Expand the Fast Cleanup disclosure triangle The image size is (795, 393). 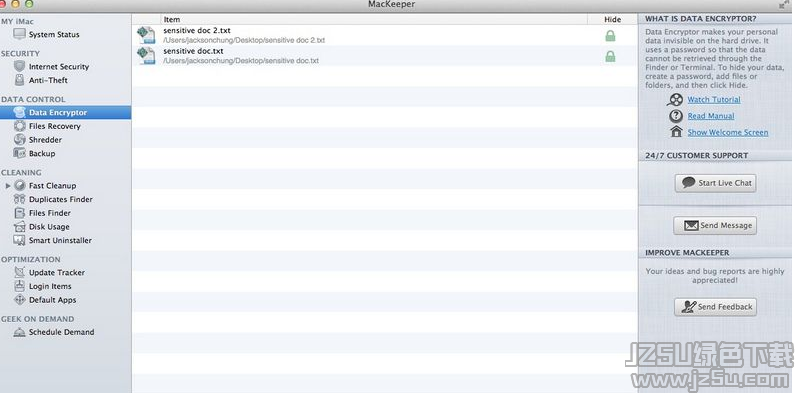click(8, 186)
